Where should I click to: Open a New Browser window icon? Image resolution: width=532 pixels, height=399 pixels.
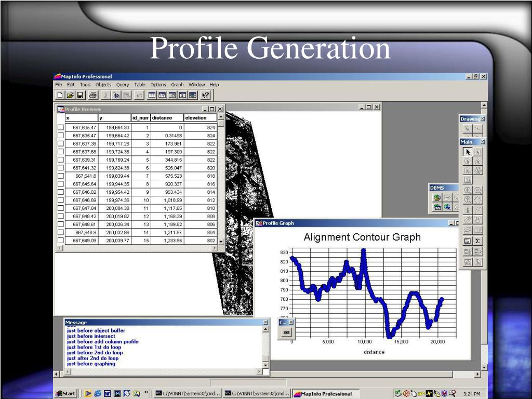pyautogui.click(x=152, y=96)
